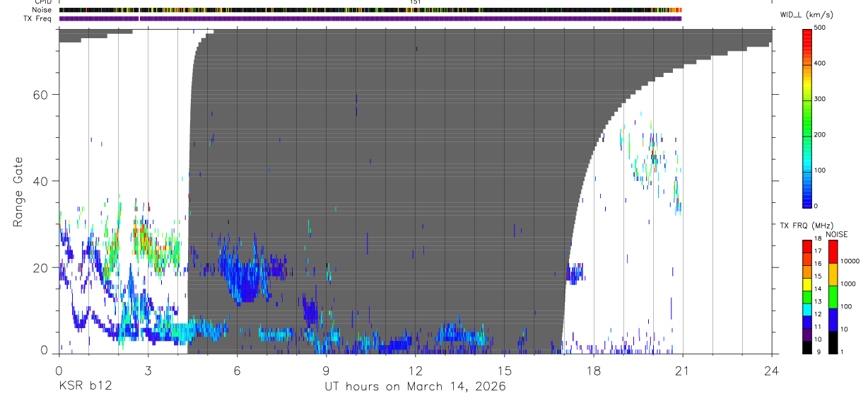Click the KSR b12 radar beam label
This screenshot has width=868, height=401.
click(85, 387)
